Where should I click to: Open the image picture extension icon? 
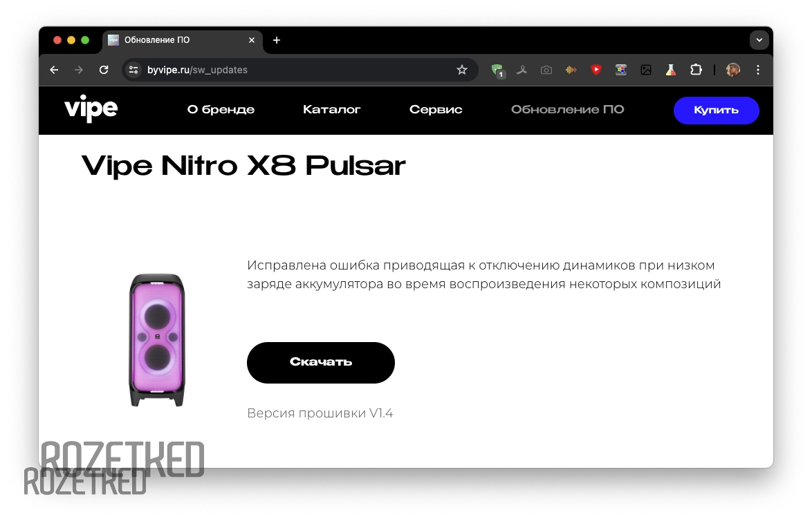click(x=646, y=70)
